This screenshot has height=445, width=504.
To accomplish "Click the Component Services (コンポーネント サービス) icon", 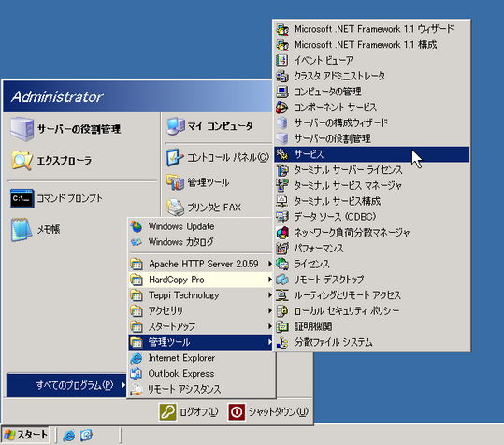I will point(282,108).
